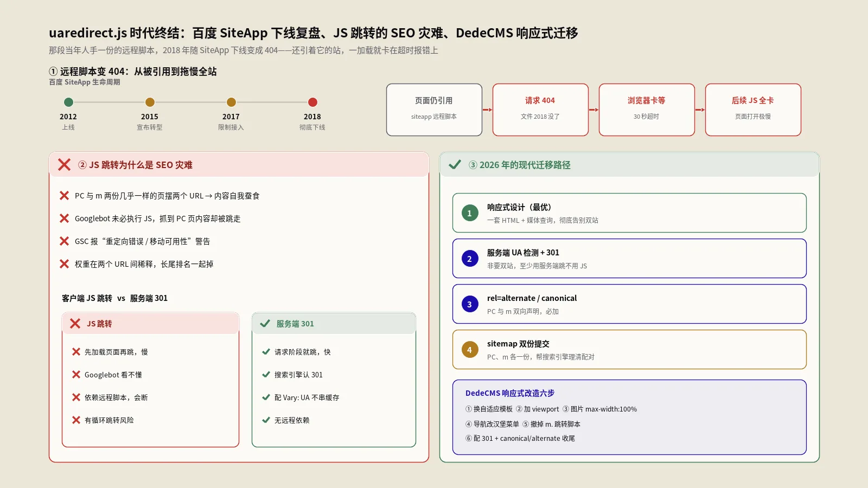This screenshot has width=868, height=488.
Task: Click the uaredirect.js 时代终结 main title
Action: (314, 33)
